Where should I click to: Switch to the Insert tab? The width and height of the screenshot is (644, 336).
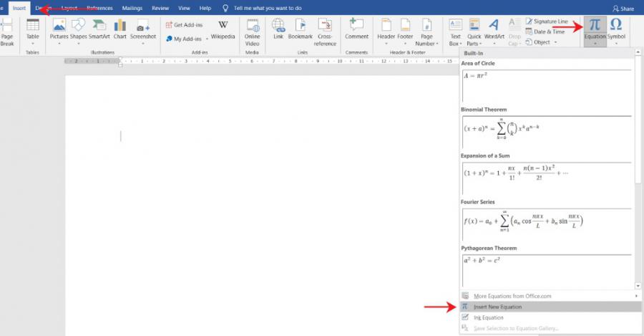[19, 8]
